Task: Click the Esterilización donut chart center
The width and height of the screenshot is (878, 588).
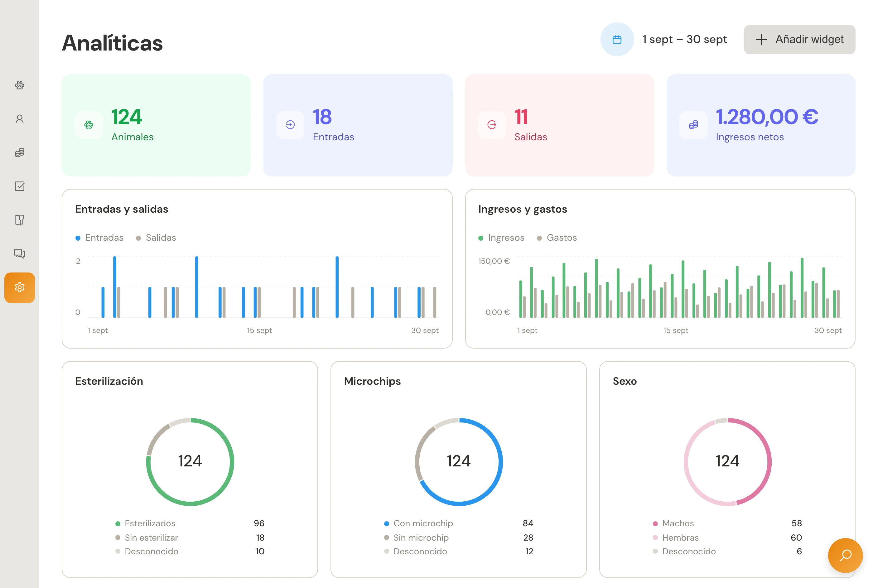Action: 190,462
